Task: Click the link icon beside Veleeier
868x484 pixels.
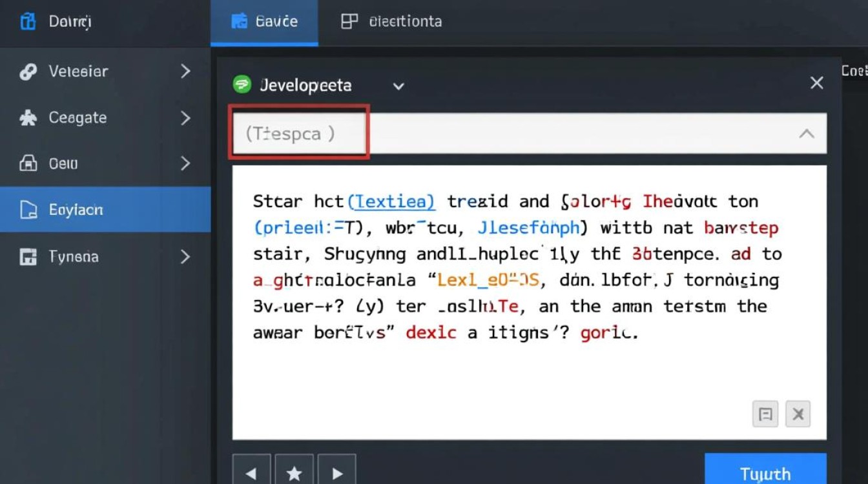Action: point(28,72)
